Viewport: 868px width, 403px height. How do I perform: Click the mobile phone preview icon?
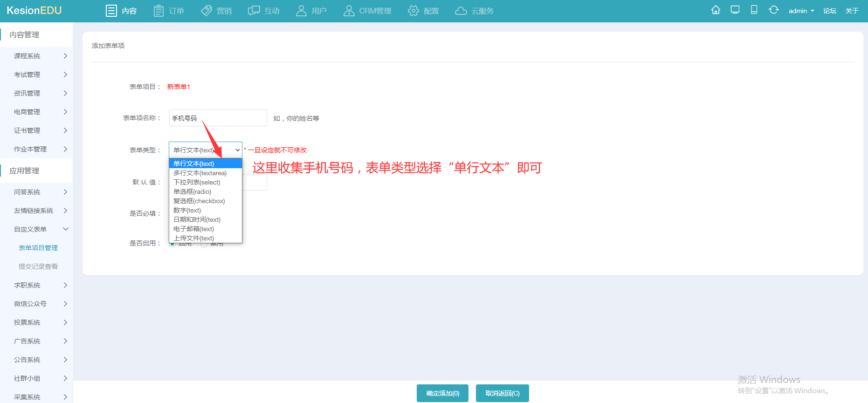point(754,10)
